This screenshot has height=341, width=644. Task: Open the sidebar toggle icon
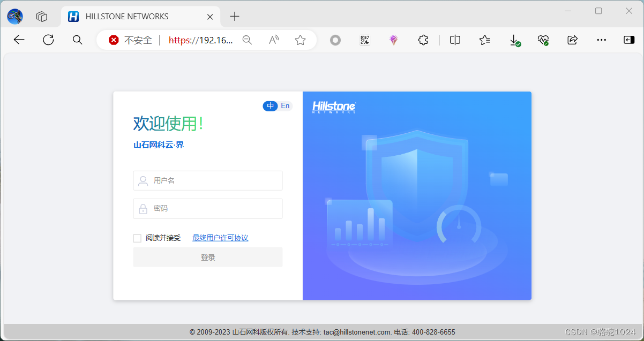click(x=629, y=40)
